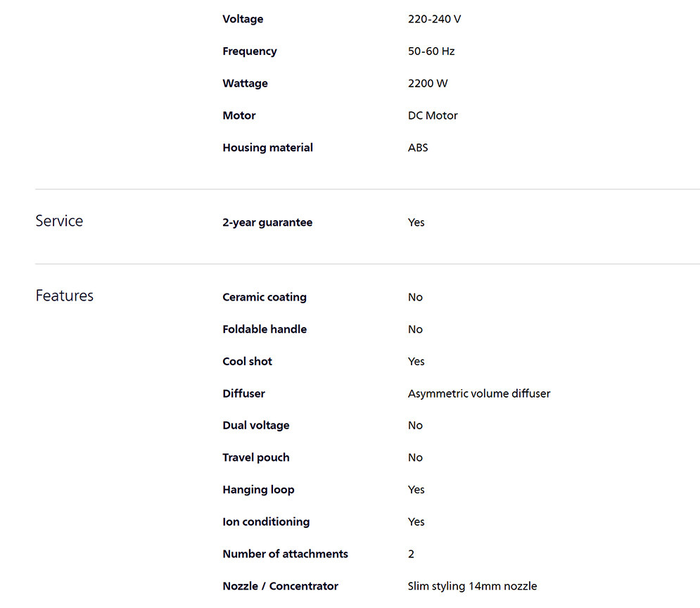Click the Cool shot feature label
This screenshot has height=608, width=700.
click(x=247, y=362)
